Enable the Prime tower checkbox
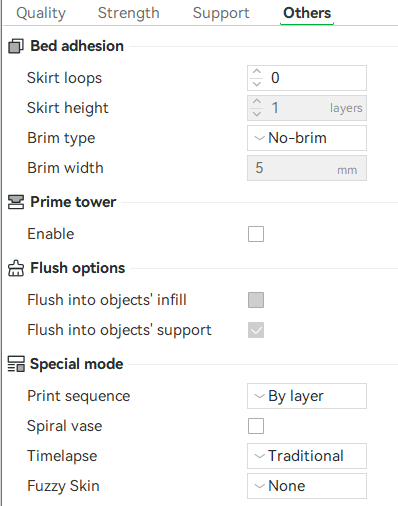The height and width of the screenshot is (506, 398). (x=256, y=234)
